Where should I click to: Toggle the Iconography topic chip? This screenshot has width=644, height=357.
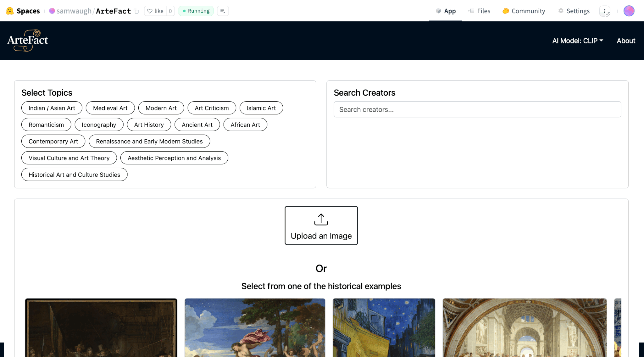click(x=99, y=125)
